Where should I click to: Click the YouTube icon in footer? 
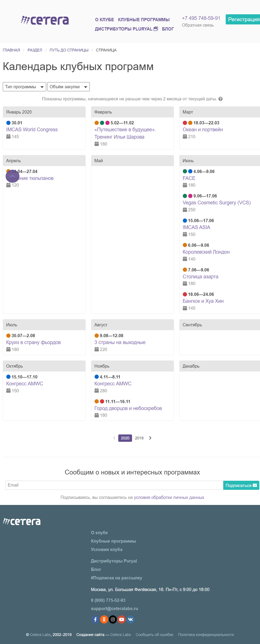pos(121,619)
